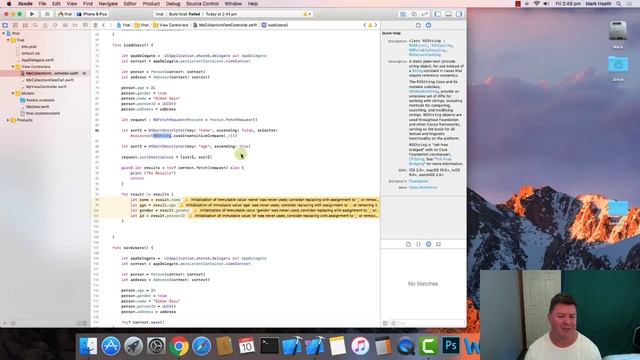
Task: Open the Source Control navigator
Action: pos(15,25)
